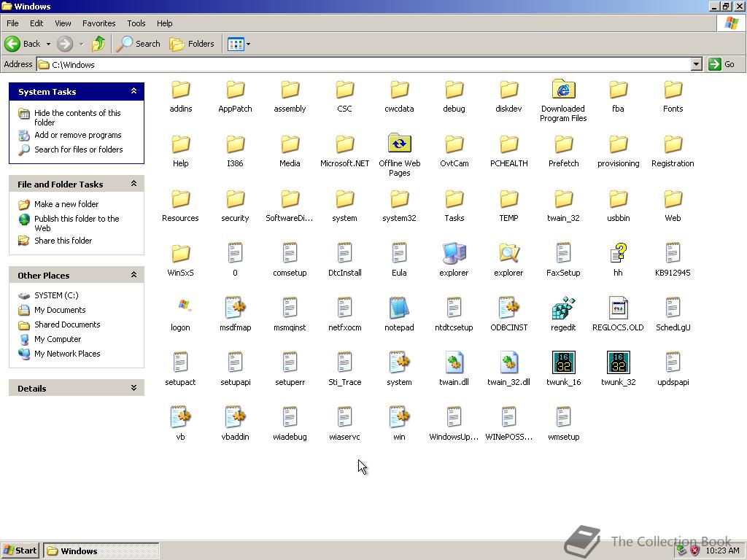Open the Prefetch folder

pyautogui.click(x=564, y=144)
